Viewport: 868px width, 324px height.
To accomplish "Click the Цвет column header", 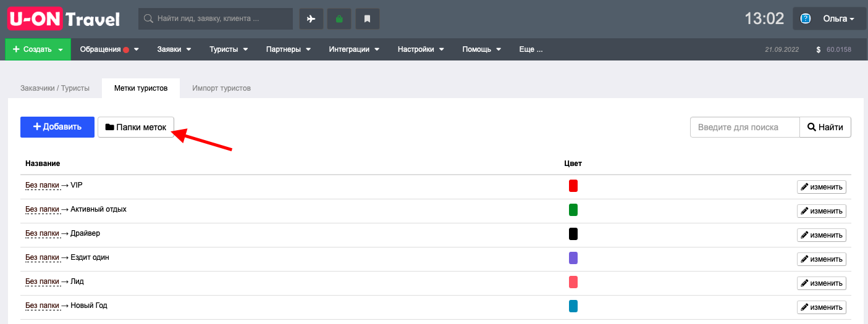I will pos(573,164).
